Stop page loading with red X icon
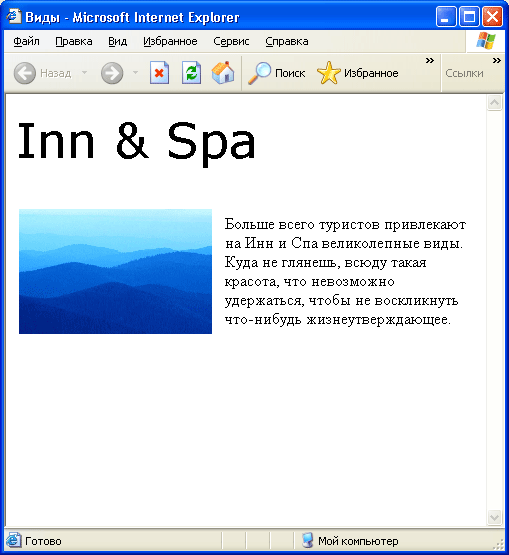This screenshot has height=555, width=509. point(159,73)
